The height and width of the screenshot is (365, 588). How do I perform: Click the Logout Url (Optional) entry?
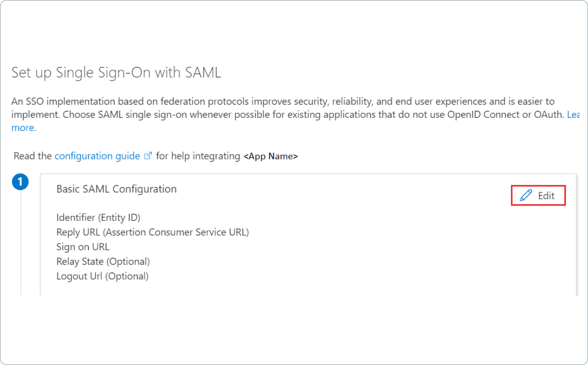tap(102, 276)
